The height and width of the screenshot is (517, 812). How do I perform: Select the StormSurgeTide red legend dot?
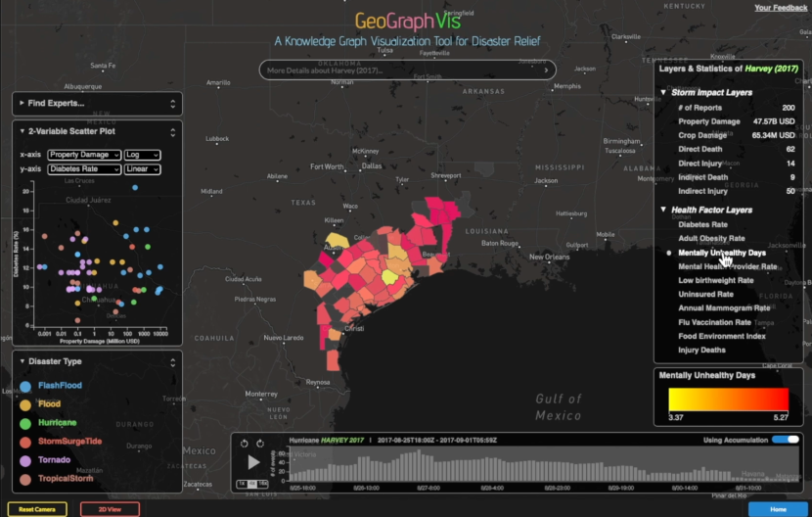tap(25, 442)
